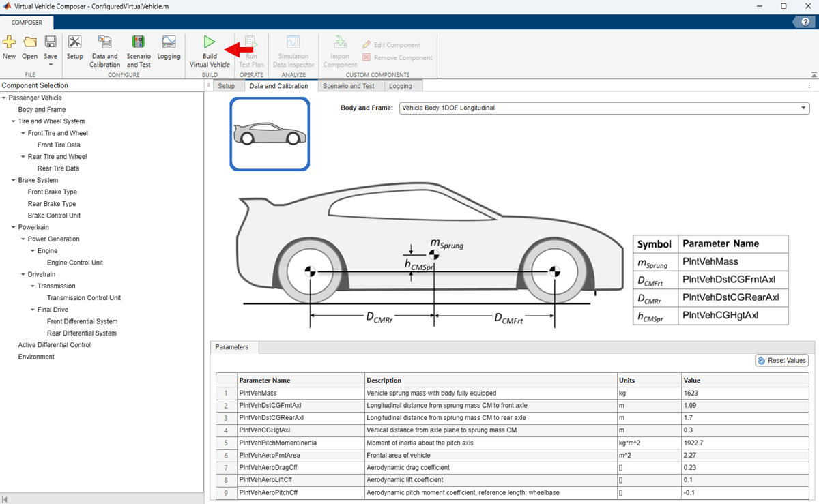The height and width of the screenshot is (504, 819).
Task: Collapse the Powertrain tree node
Action: coord(14,227)
